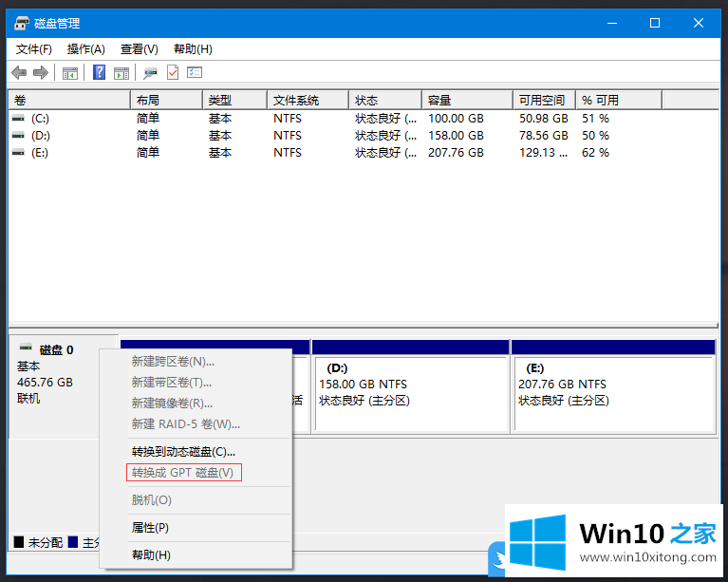Click the checkmark document toolbar icon
Image resolution: width=728 pixels, height=582 pixels.
point(173,72)
